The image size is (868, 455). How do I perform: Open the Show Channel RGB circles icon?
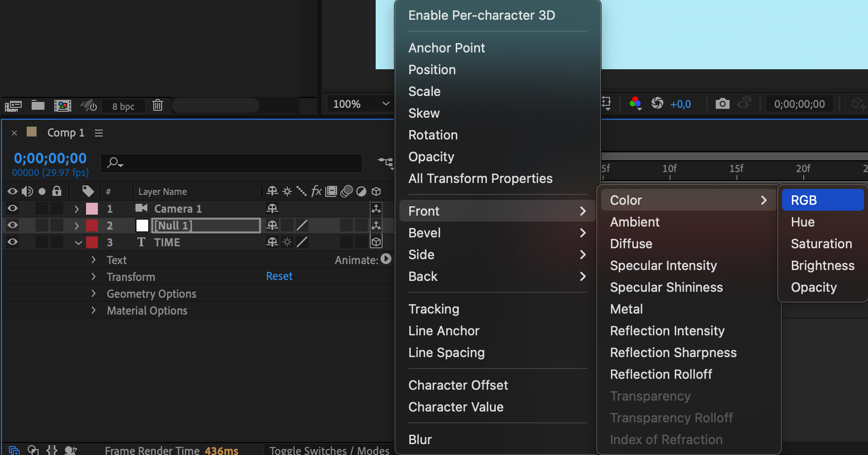coord(635,103)
